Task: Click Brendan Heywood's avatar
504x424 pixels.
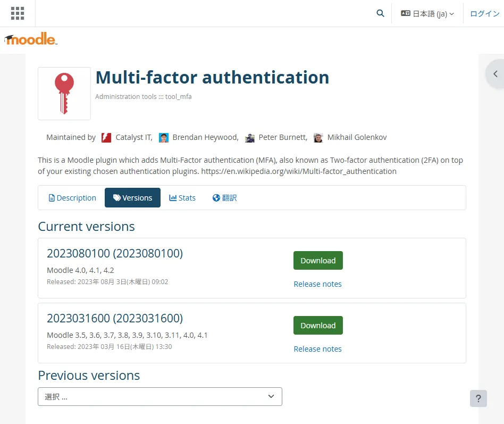Action: [164, 138]
